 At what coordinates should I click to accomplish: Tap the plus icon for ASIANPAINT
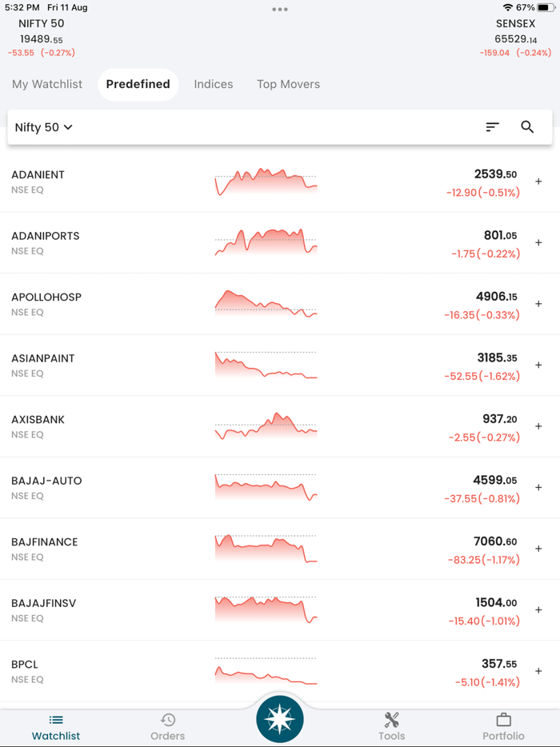[x=538, y=365]
